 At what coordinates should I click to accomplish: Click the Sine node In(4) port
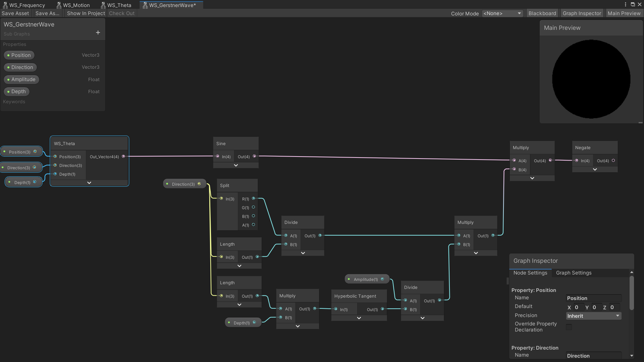tap(218, 156)
